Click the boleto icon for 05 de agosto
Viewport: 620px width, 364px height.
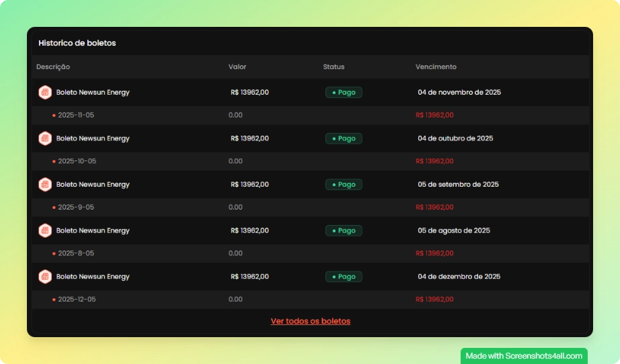pos(45,230)
